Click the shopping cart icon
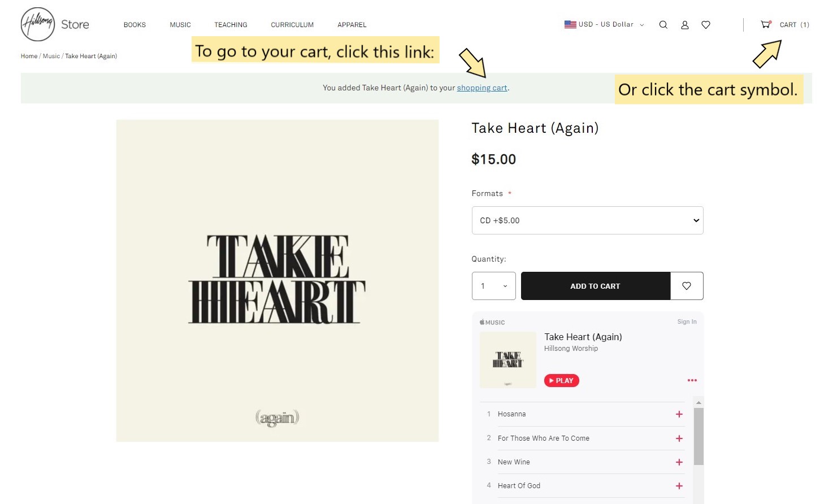 765,24
